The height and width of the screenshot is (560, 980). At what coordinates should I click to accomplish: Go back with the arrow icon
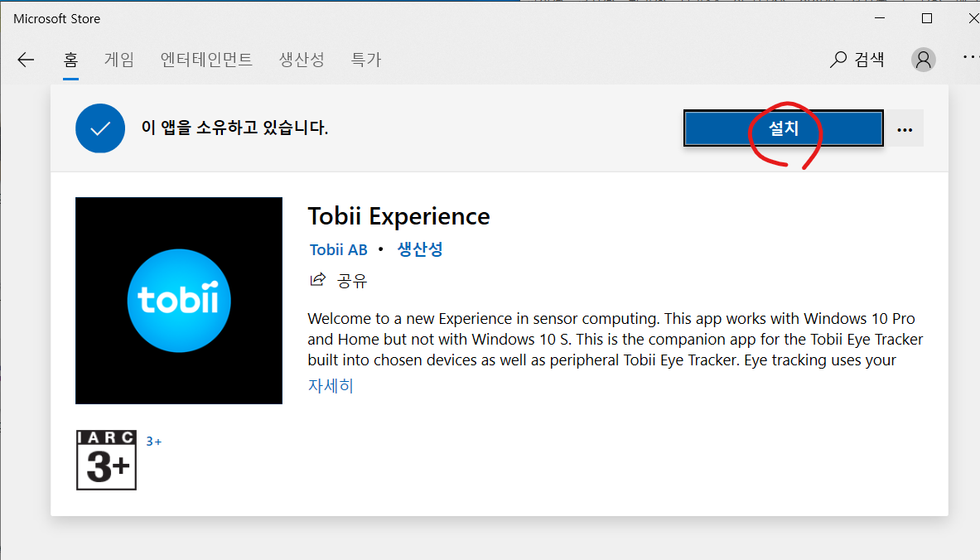tap(26, 60)
